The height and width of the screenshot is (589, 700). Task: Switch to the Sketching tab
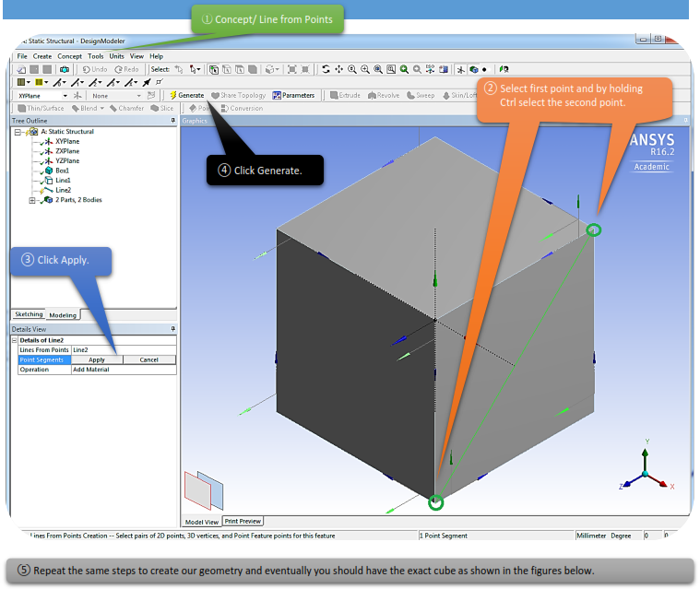tap(29, 315)
